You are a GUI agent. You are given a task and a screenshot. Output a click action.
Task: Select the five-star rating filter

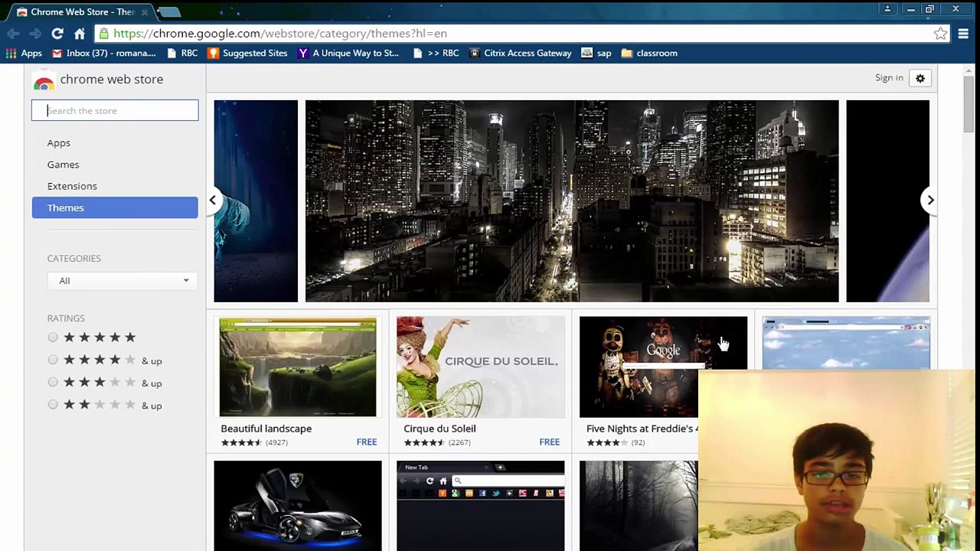53,337
